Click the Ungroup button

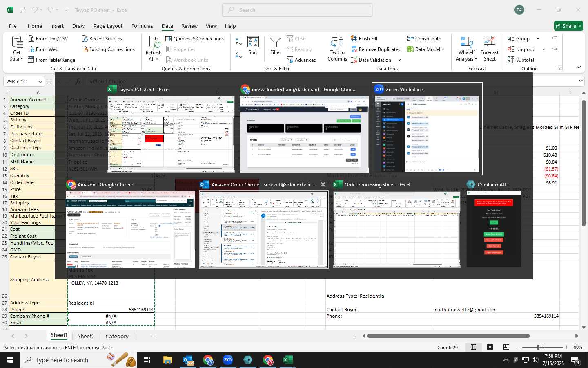(521, 49)
